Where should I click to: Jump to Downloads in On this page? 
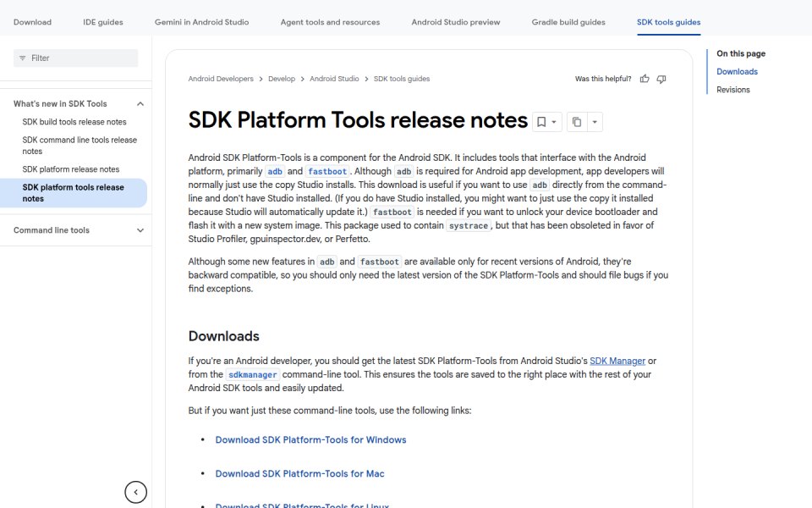point(737,71)
